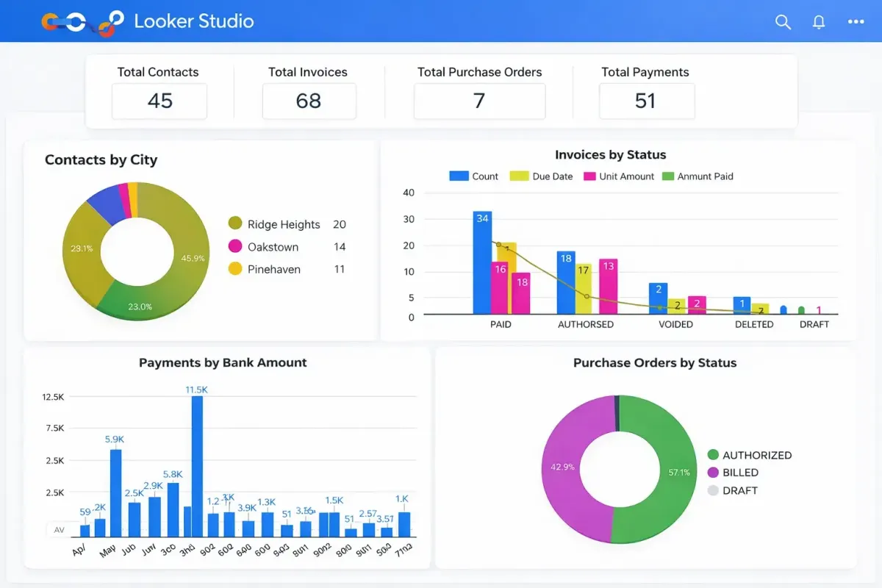The height and width of the screenshot is (588, 882).
Task: Click the Pinehaven legend color dot
Action: pyautogui.click(x=235, y=269)
